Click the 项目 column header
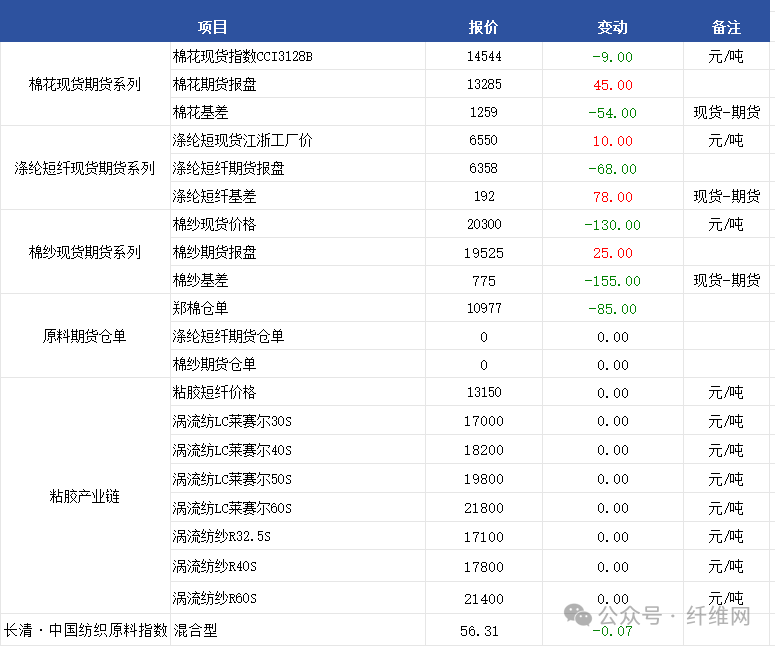Viewport: 775px width, 646px height. pyautogui.click(x=213, y=27)
